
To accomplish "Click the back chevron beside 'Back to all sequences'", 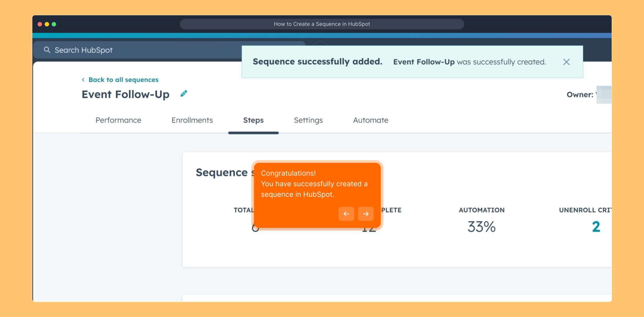I will tap(83, 80).
